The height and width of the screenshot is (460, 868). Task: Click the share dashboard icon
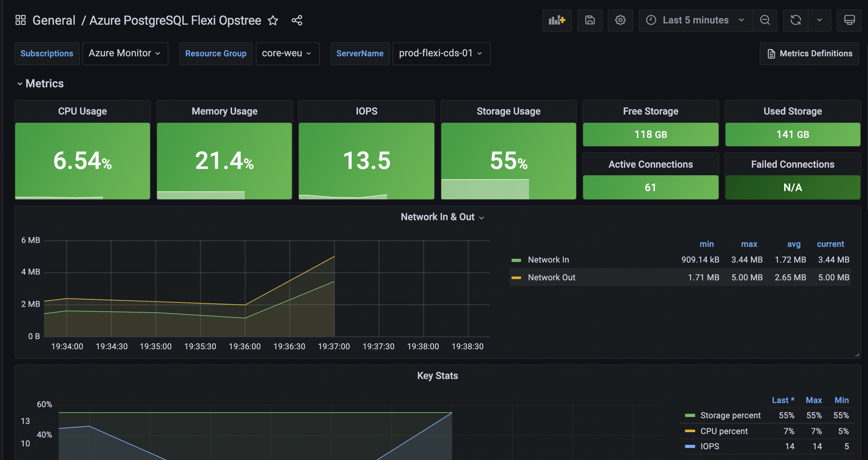(x=297, y=21)
